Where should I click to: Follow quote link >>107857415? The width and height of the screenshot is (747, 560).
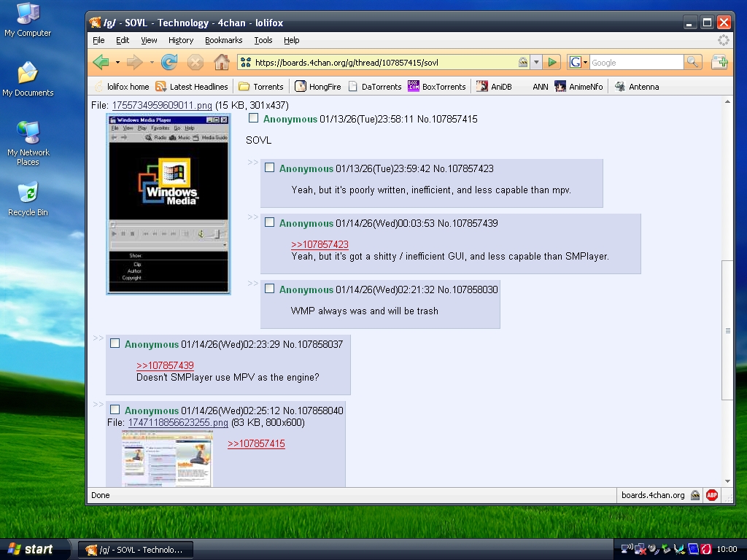coord(256,443)
